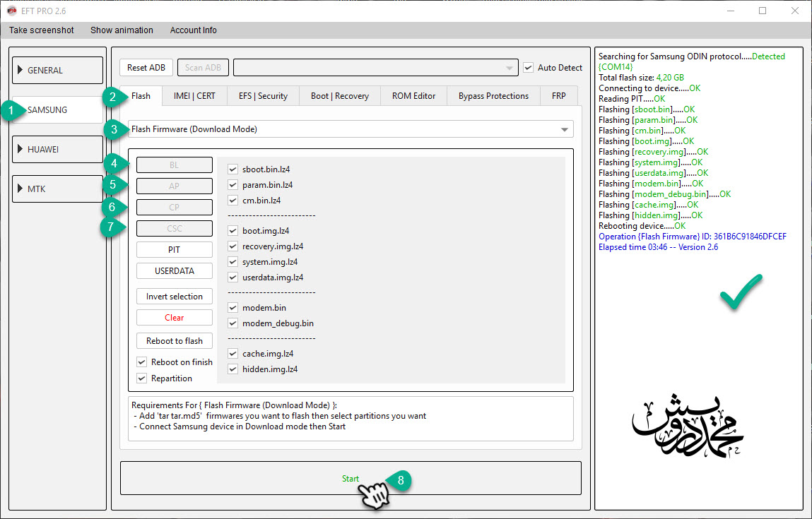Image resolution: width=812 pixels, height=519 pixels.
Task: Uncheck sboot.bin.lz4 partition
Action: [x=233, y=169]
